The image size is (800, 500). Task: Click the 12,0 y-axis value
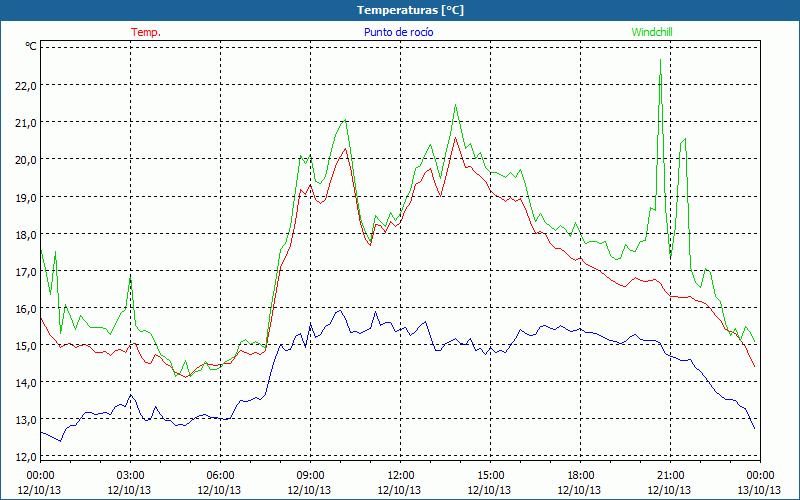pos(26,457)
